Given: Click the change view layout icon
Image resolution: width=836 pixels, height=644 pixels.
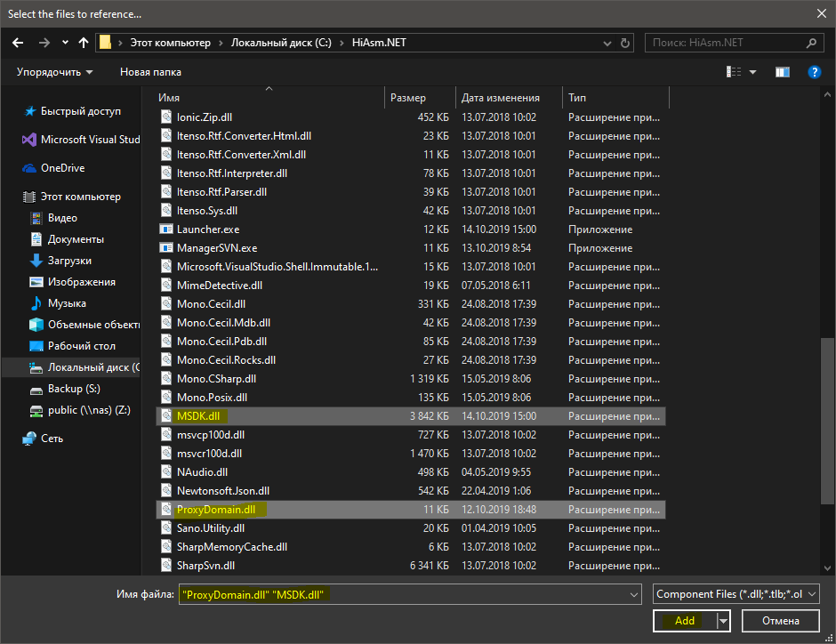Looking at the screenshot, I should tap(735, 72).
